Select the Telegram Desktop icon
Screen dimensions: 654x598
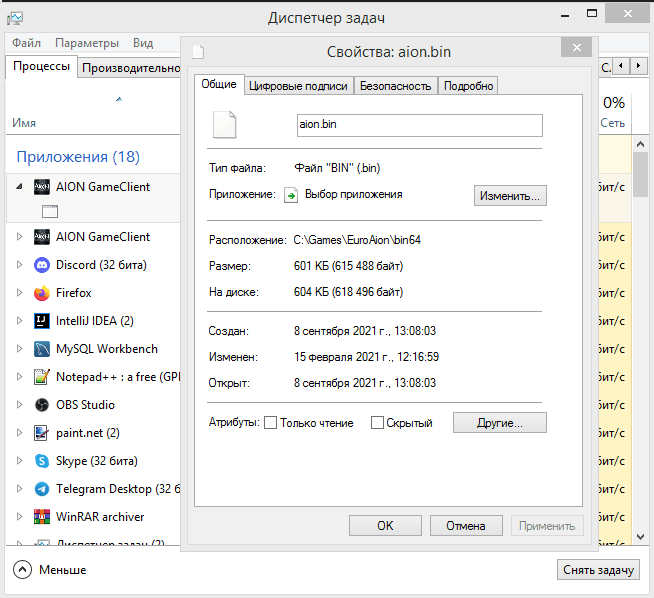coord(42,489)
